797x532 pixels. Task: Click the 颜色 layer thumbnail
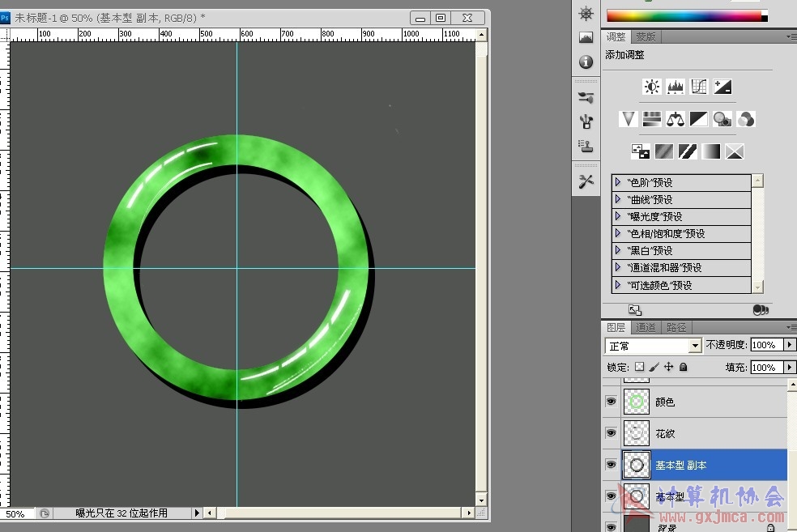[637, 402]
